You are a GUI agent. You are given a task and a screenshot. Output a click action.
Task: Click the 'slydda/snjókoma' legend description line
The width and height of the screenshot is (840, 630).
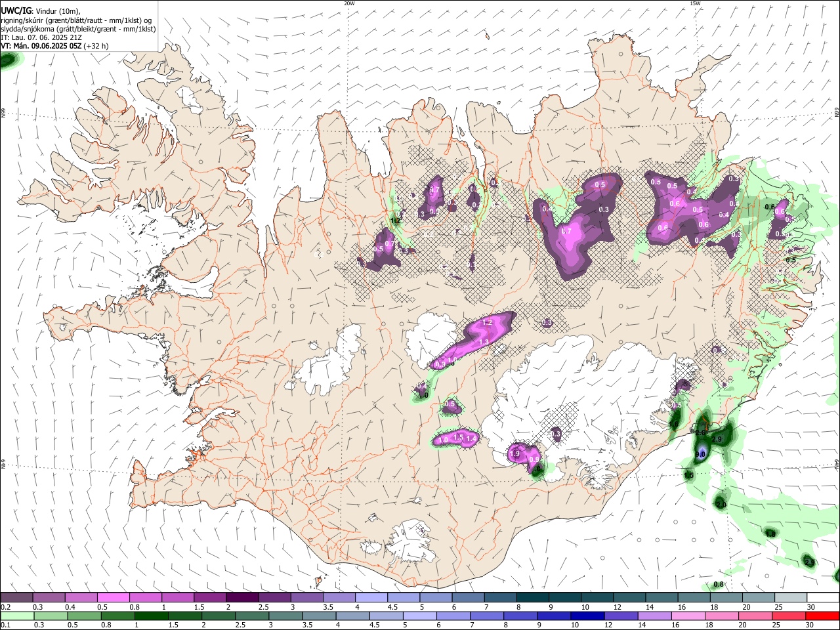[79, 29]
